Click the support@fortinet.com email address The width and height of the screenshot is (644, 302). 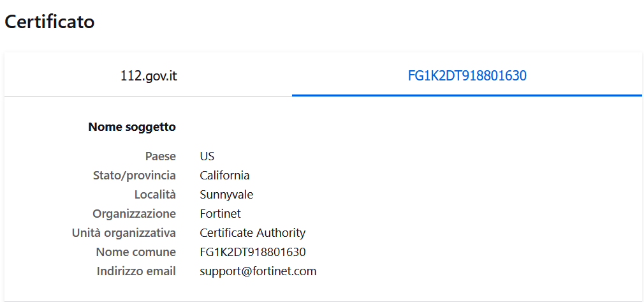pos(258,271)
